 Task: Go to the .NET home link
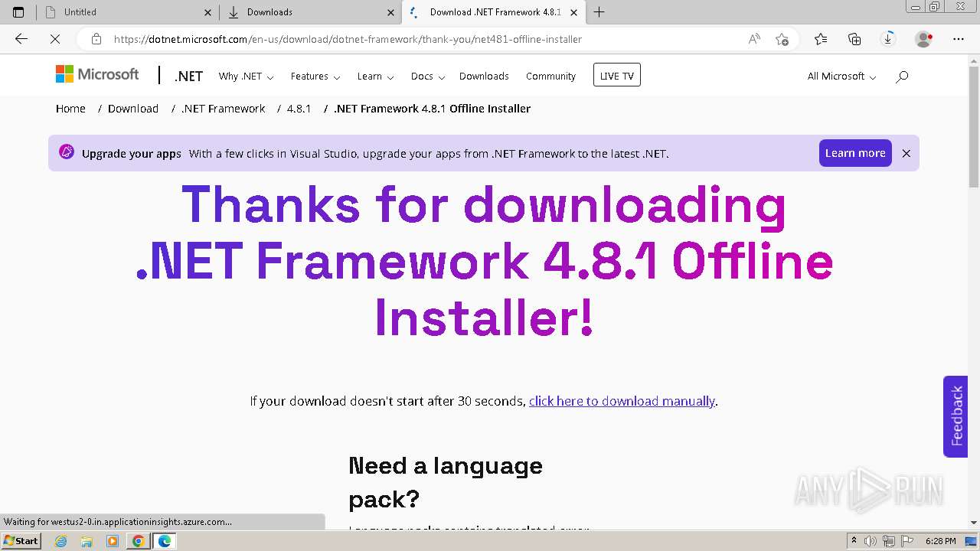point(188,77)
